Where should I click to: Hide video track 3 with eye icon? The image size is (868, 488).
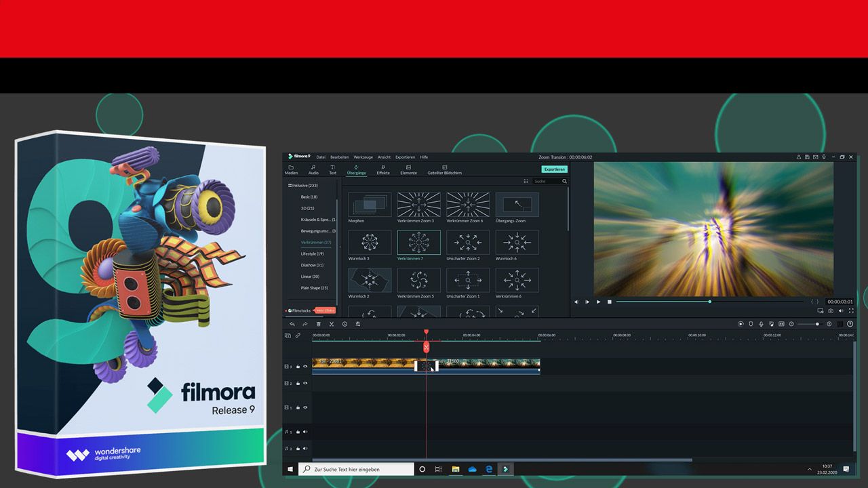[x=305, y=366]
